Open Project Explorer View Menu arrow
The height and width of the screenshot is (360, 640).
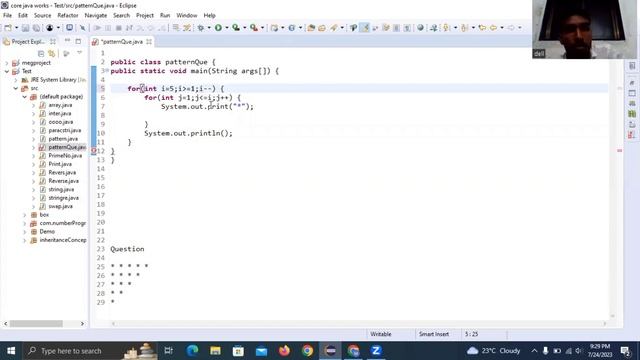[80, 53]
